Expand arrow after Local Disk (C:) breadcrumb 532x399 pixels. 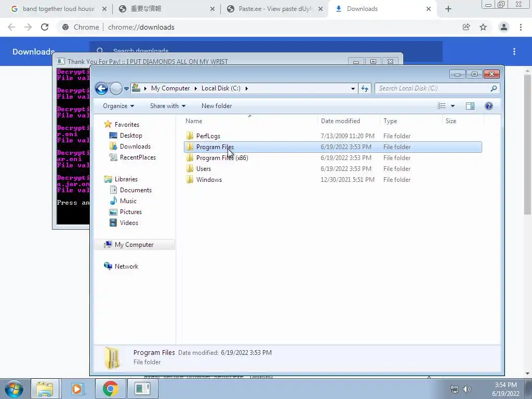247,88
